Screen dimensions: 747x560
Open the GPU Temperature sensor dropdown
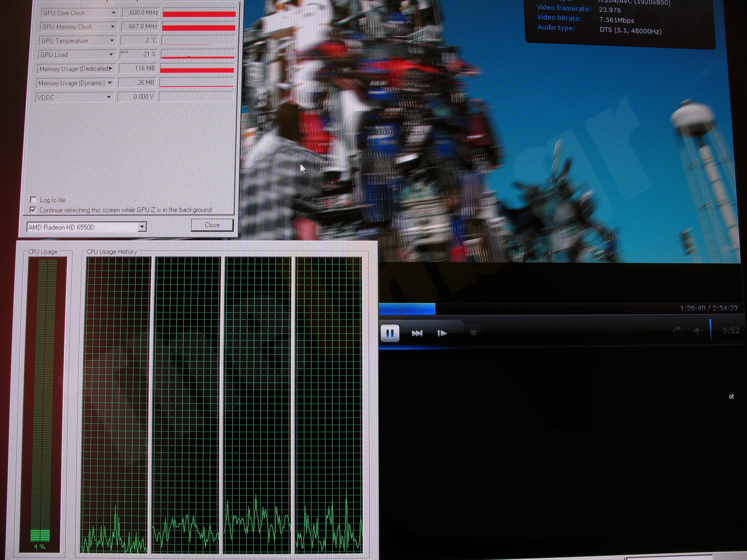click(112, 40)
